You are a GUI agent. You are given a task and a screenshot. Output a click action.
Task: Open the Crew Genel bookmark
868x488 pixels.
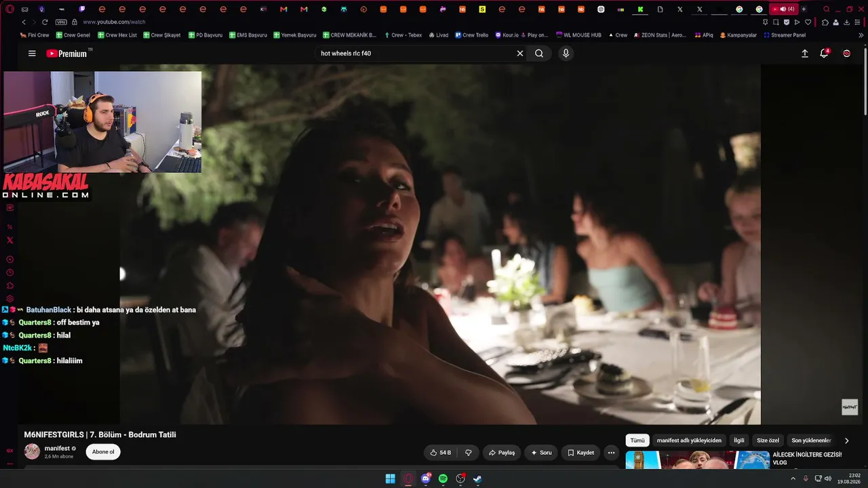click(73, 35)
